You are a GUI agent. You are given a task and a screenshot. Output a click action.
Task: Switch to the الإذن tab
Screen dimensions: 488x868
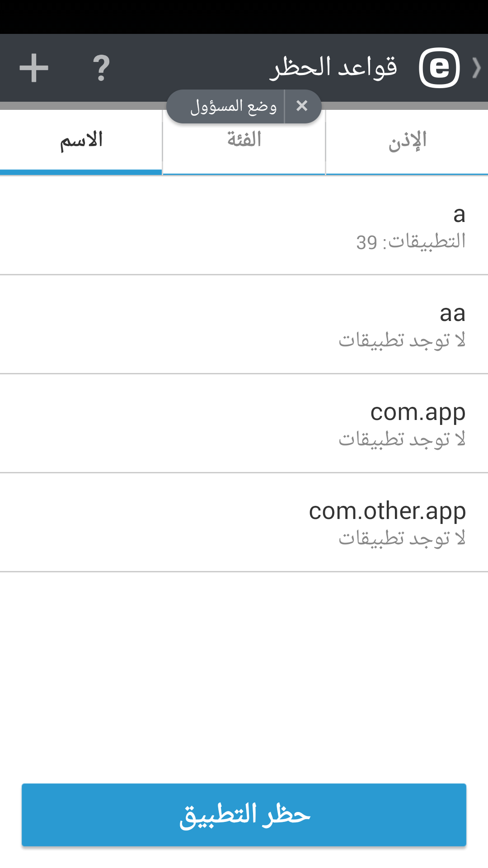[x=407, y=141]
